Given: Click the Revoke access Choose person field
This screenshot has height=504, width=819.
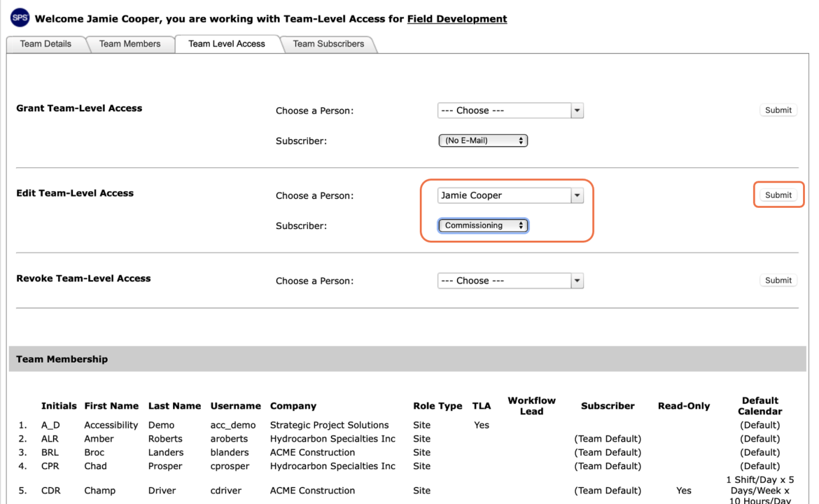Looking at the screenshot, I should (504, 281).
